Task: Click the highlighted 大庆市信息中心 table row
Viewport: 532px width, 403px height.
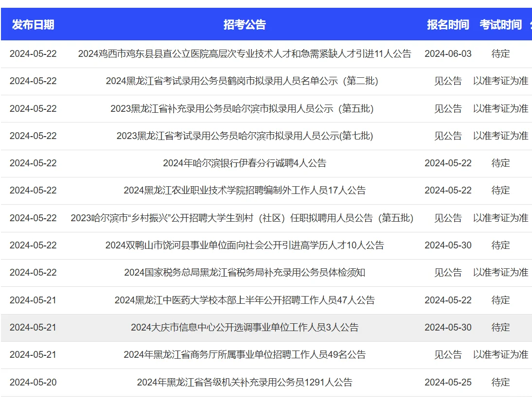Action: coord(266,327)
